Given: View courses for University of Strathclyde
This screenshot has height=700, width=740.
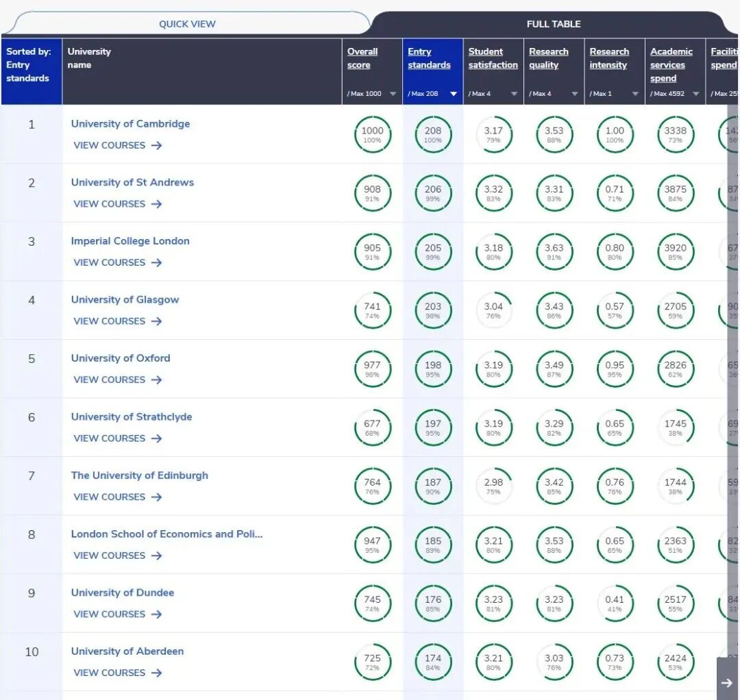Looking at the screenshot, I should point(118,438).
